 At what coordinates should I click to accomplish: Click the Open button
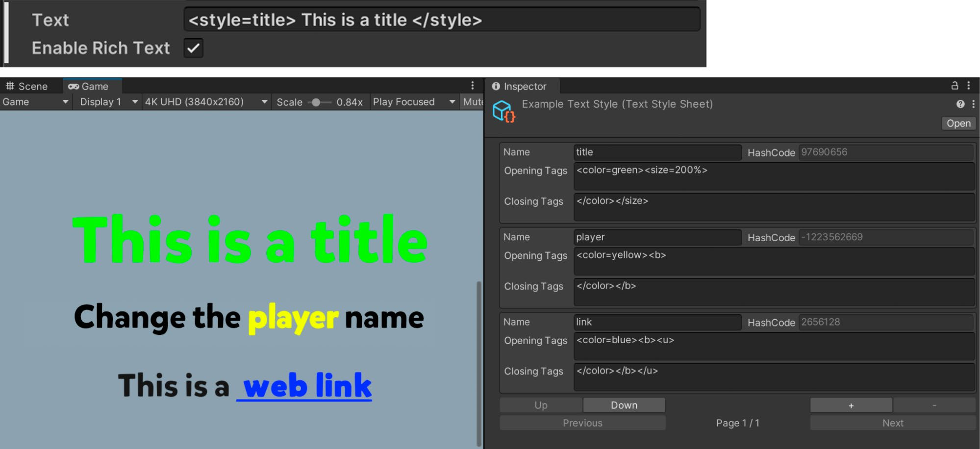click(x=958, y=124)
